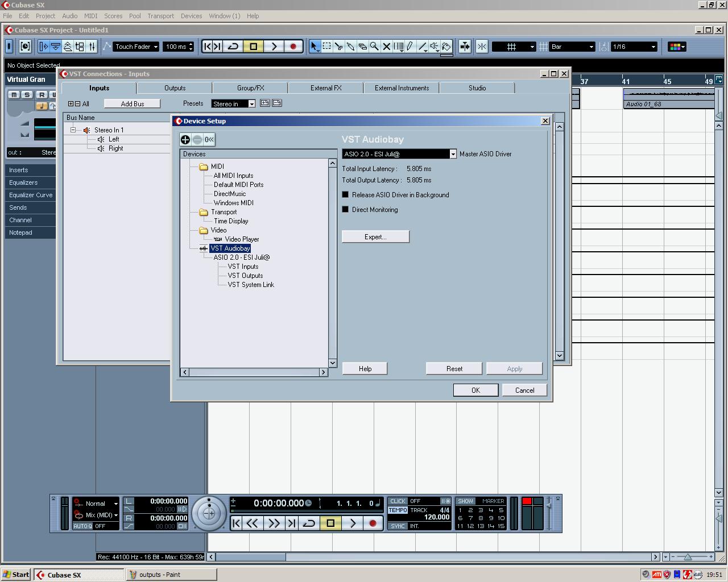
Task: Click Play button in transport panel
Action: (x=353, y=523)
